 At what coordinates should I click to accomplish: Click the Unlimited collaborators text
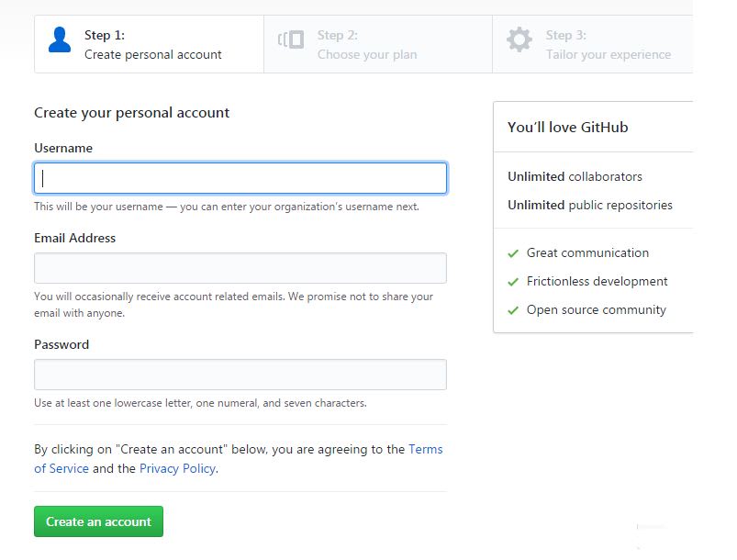coord(575,177)
